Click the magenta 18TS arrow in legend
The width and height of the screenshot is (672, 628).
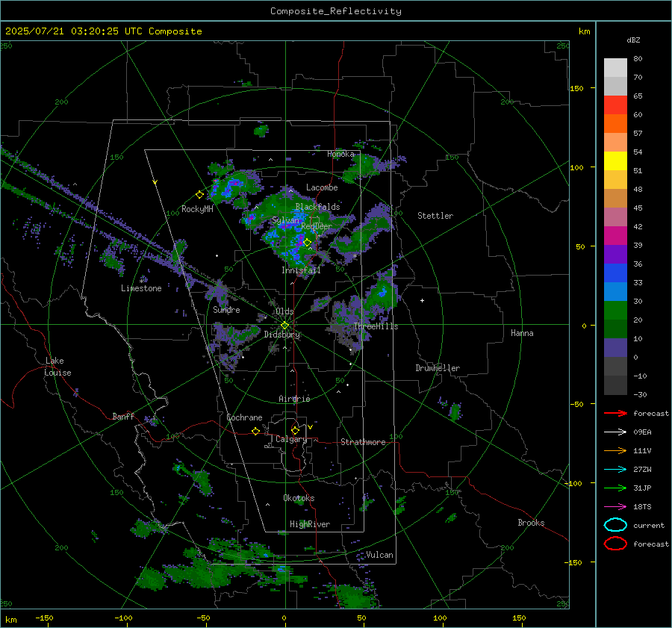point(615,507)
